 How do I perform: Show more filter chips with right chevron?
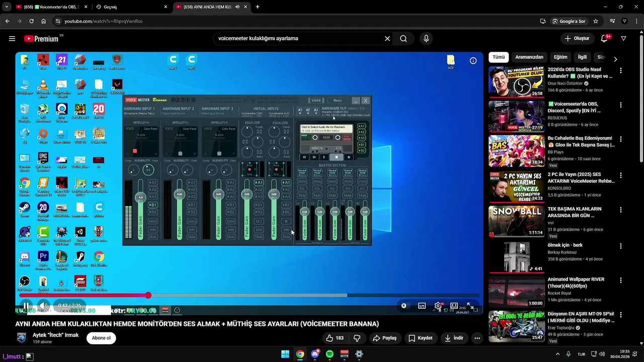pyautogui.click(x=615, y=59)
